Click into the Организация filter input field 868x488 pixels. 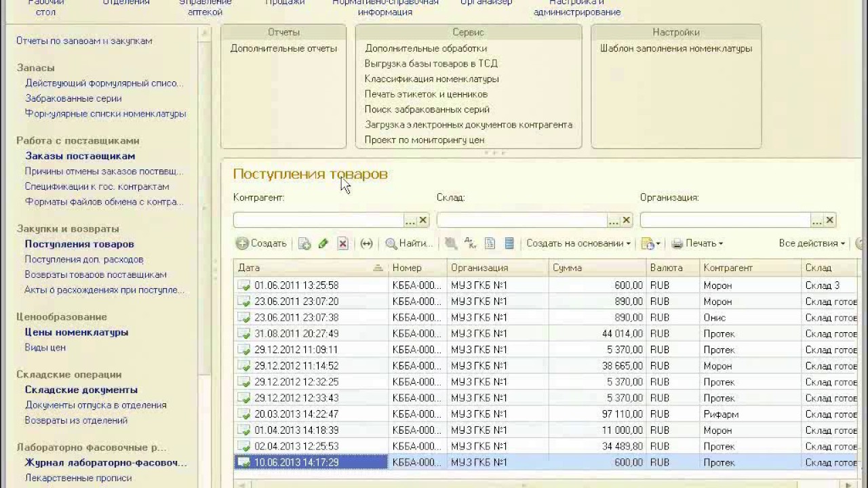(x=726, y=220)
